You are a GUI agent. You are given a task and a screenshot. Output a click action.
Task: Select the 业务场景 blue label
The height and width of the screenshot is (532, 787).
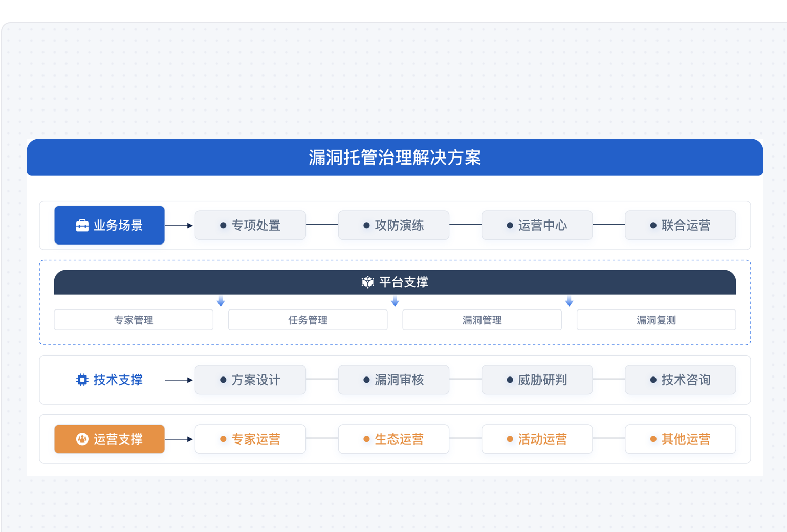click(110, 226)
